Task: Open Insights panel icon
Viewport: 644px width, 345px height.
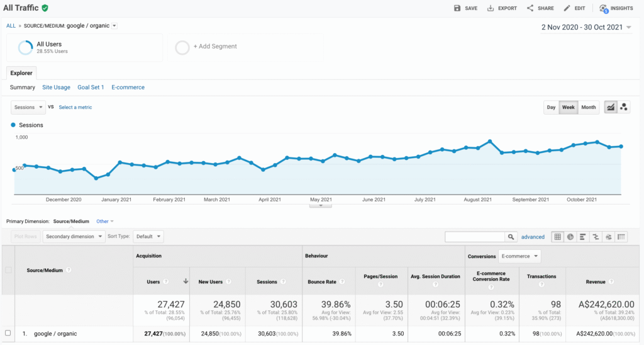Action: (604, 8)
